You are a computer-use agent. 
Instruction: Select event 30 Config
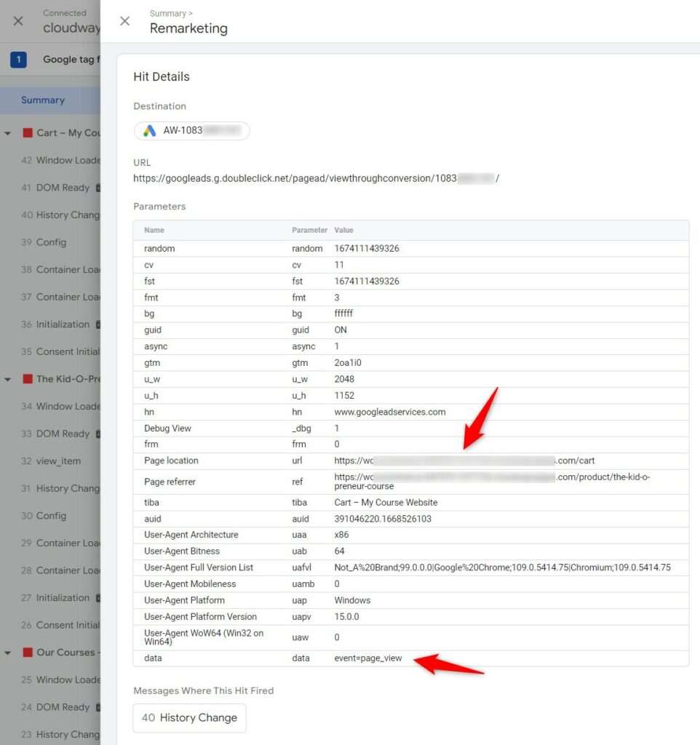pyautogui.click(x=44, y=516)
